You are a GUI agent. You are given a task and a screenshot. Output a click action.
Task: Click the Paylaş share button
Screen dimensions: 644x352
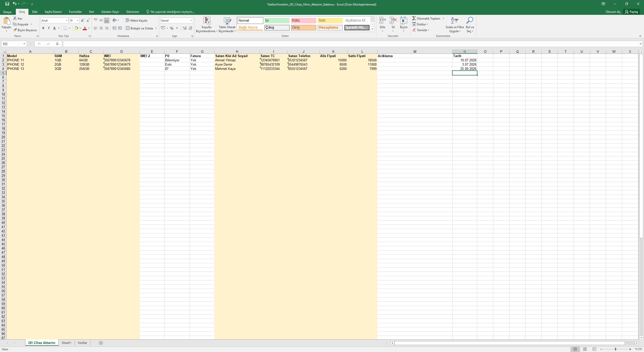pos(631,12)
